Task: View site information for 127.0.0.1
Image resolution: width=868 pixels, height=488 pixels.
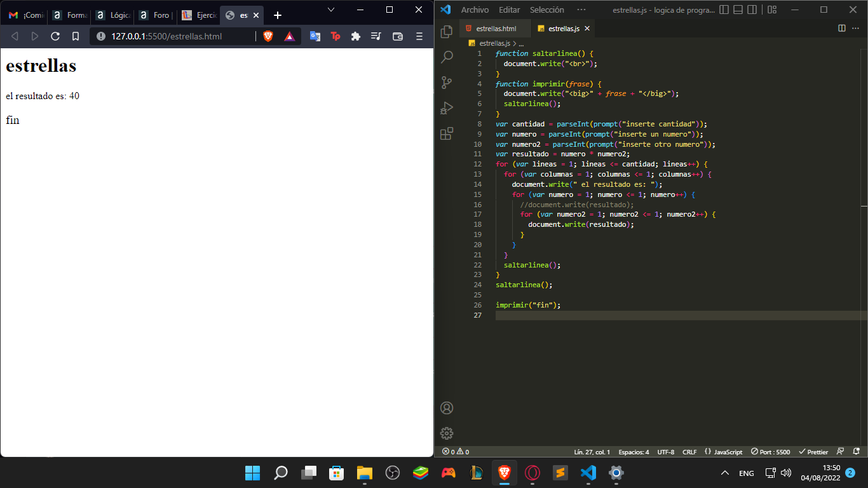Action: point(100,36)
